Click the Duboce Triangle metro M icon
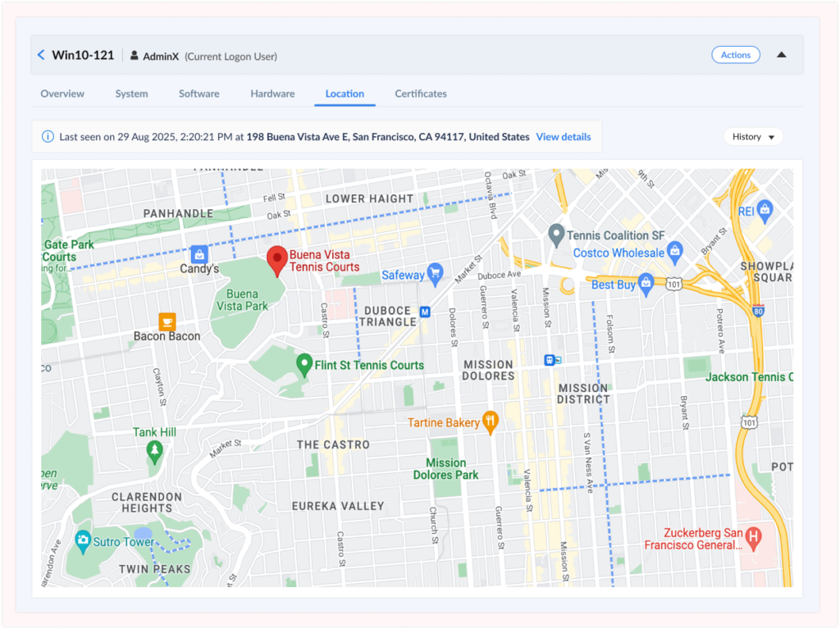 click(425, 312)
